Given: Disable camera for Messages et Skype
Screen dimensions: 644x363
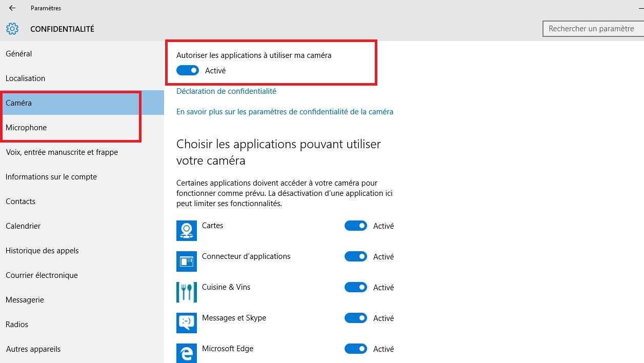Looking at the screenshot, I should tap(356, 318).
